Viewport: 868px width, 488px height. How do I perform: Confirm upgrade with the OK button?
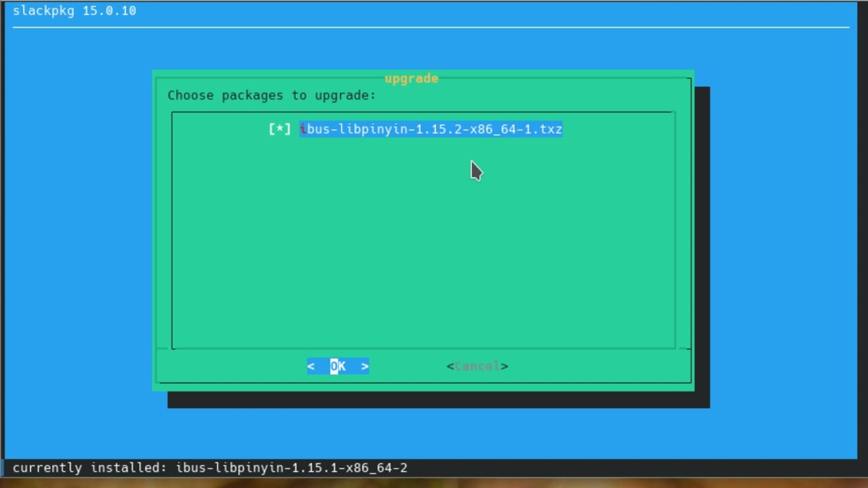pyautogui.click(x=338, y=366)
